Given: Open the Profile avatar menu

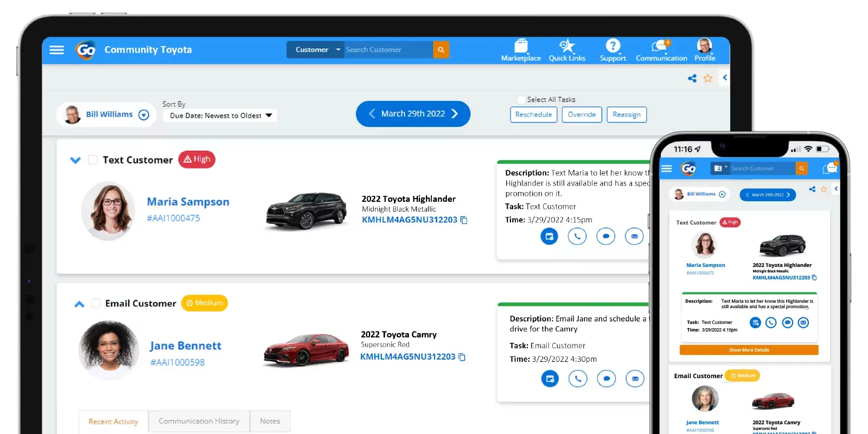Looking at the screenshot, I should (x=705, y=50).
